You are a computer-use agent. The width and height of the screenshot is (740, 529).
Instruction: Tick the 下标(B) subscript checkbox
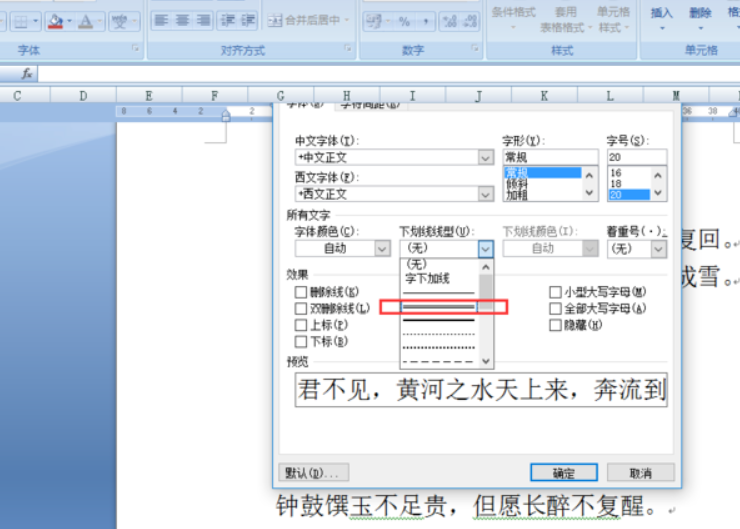point(301,341)
